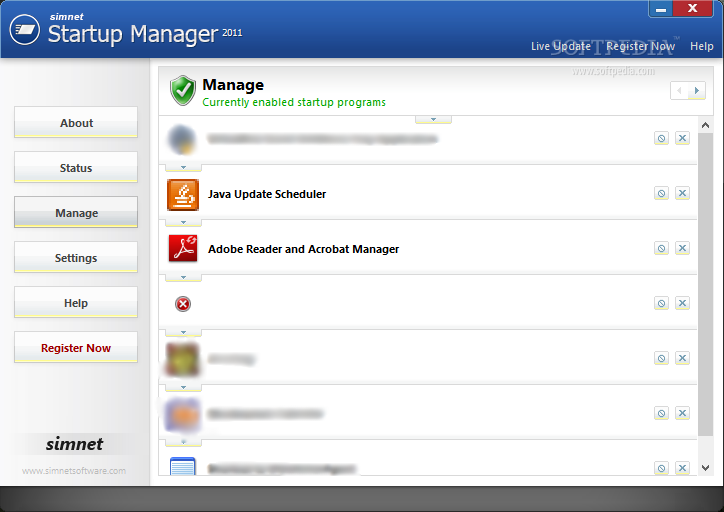The width and height of the screenshot is (724, 512).
Task: Click Help in the top header
Action: [x=701, y=46]
